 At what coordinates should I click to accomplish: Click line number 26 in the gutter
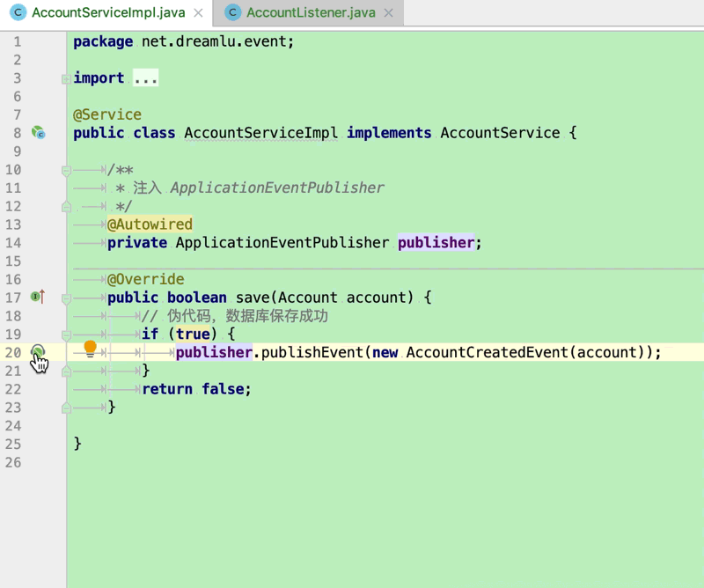[13, 462]
